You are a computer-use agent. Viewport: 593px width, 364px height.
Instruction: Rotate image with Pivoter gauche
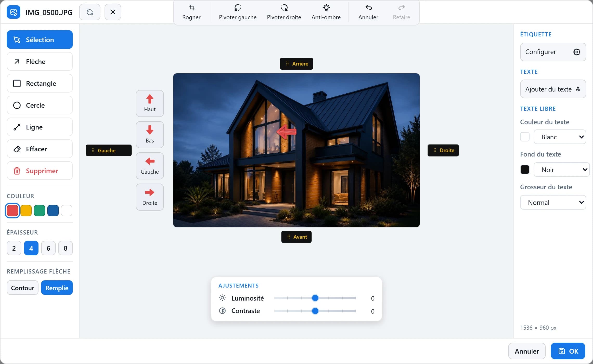[x=238, y=12]
